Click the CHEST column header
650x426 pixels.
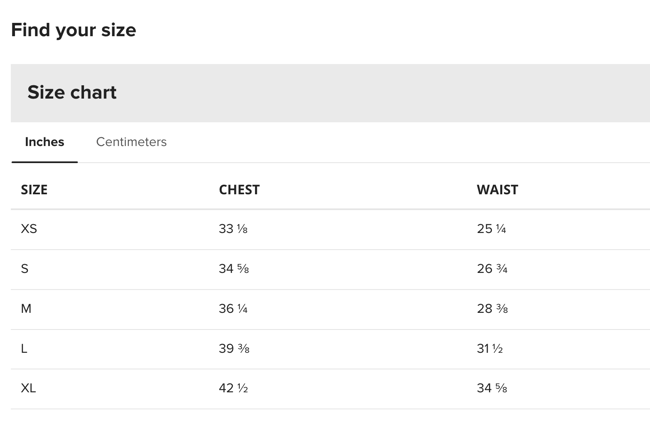[x=239, y=189]
